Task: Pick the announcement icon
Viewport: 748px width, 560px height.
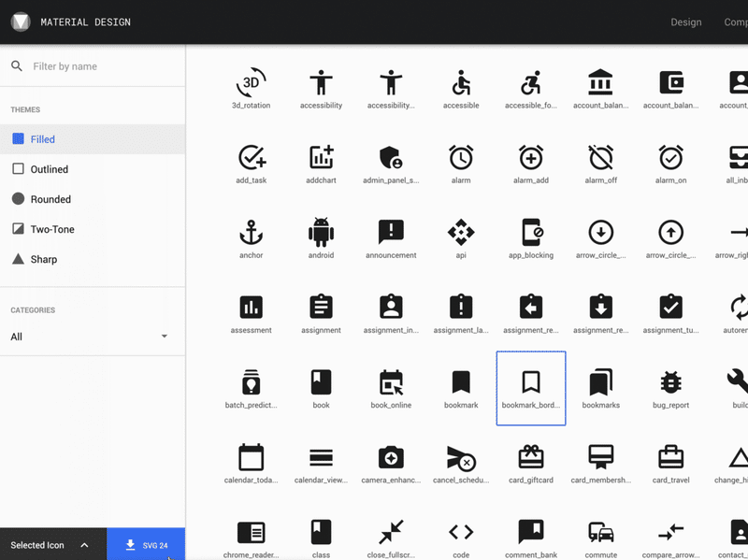Action: 391,232
